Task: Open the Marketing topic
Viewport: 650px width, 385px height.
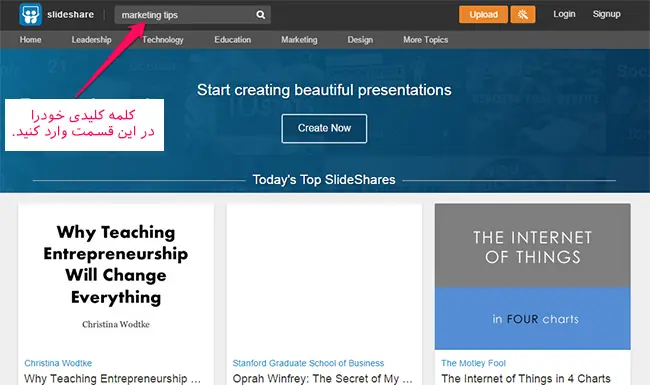Action: [299, 40]
